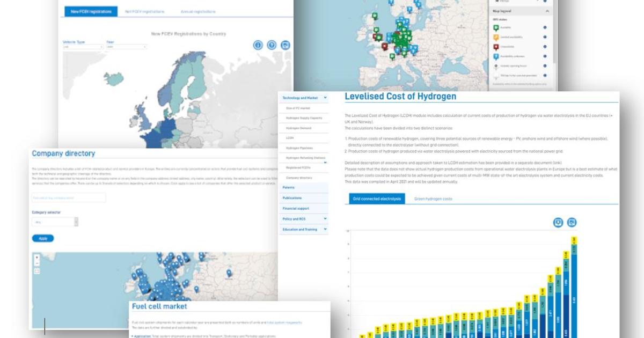The height and width of the screenshot is (338, 644).
Task: Click the fullscreen icon on company map
Action: point(36,271)
